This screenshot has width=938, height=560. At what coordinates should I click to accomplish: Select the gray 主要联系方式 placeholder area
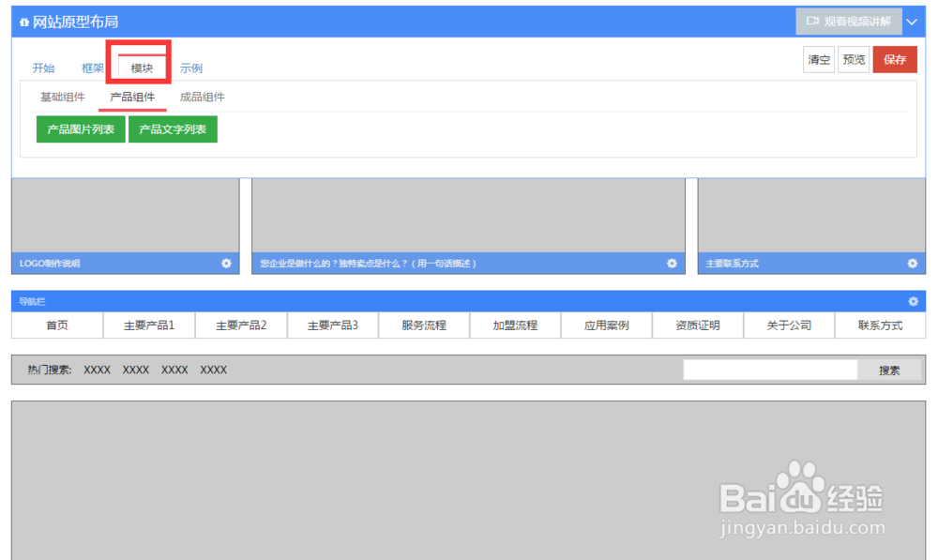[811, 216]
